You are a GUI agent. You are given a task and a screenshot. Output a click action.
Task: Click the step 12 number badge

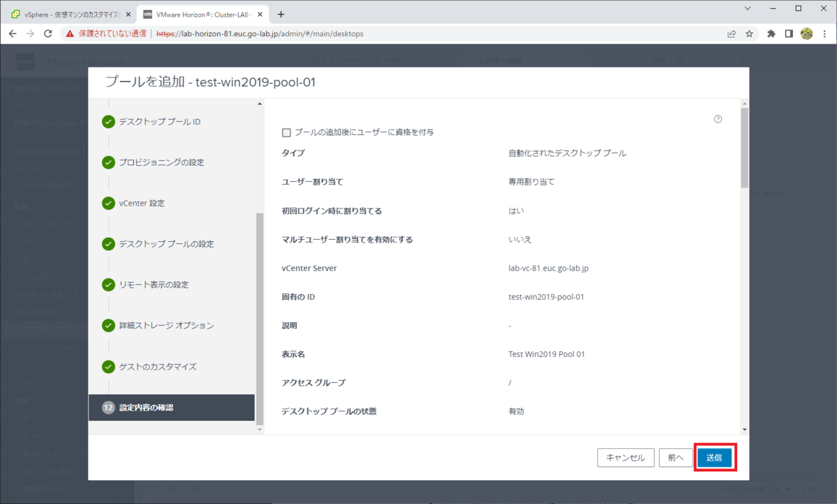[108, 408]
